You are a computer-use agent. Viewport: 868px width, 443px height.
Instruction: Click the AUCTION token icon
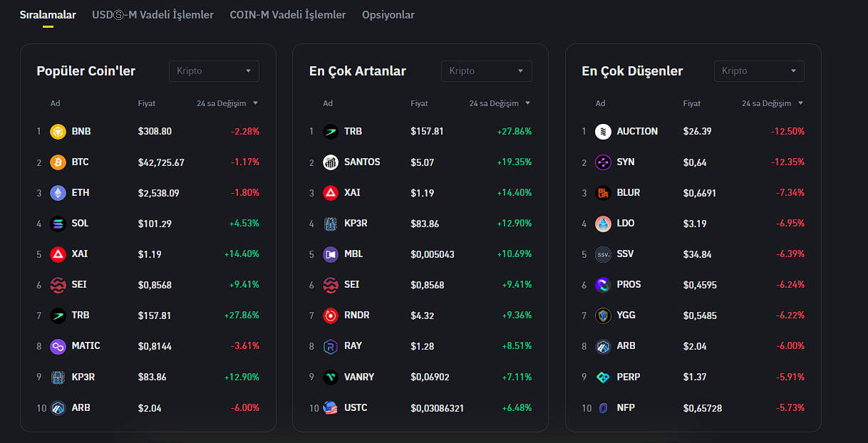pos(603,132)
